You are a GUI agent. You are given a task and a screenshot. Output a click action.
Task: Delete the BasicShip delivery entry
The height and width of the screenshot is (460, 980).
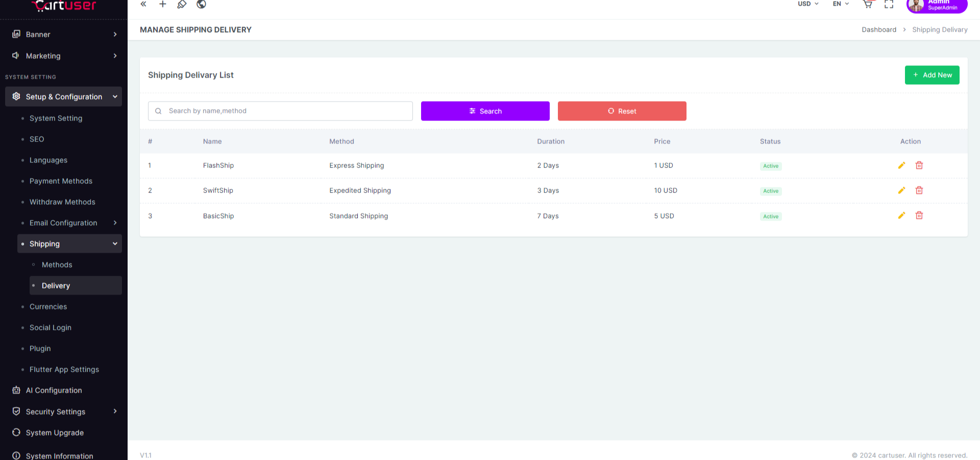[919, 215]
